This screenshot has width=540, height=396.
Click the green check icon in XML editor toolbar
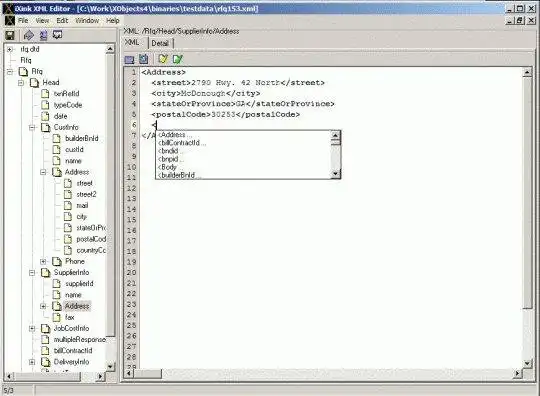178,59
